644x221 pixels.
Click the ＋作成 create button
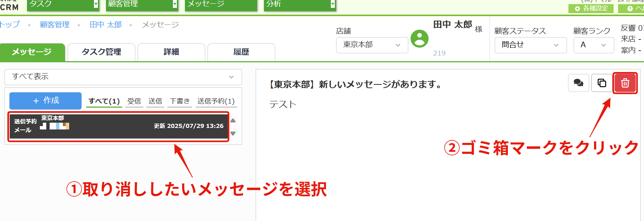(45, 101)
